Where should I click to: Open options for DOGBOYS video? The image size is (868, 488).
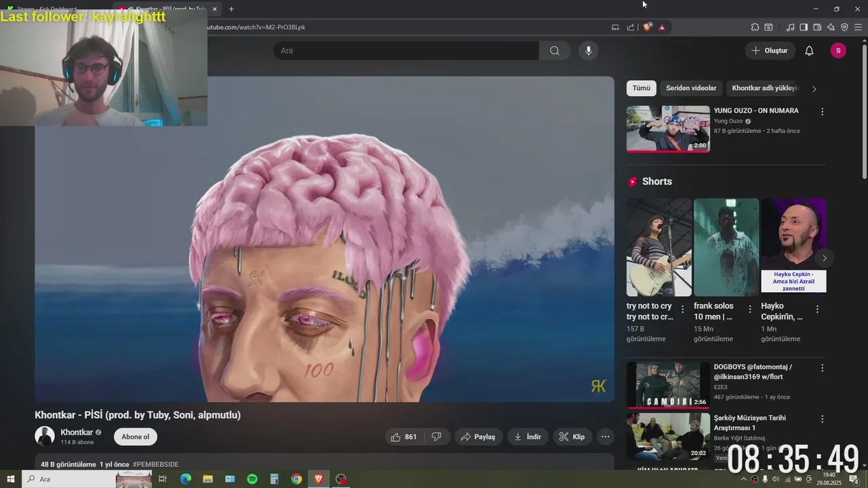click(x=823, y=368)
